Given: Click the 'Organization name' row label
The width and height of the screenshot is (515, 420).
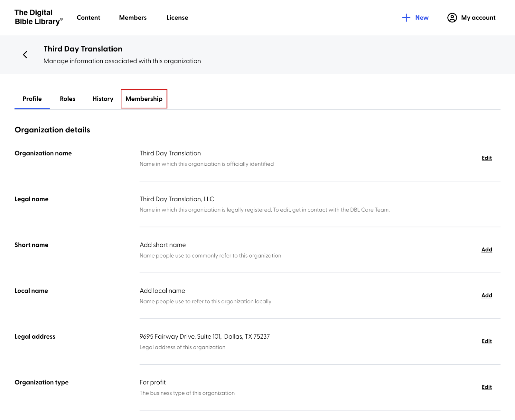Looking at the screenshot, I should [43, 153].
